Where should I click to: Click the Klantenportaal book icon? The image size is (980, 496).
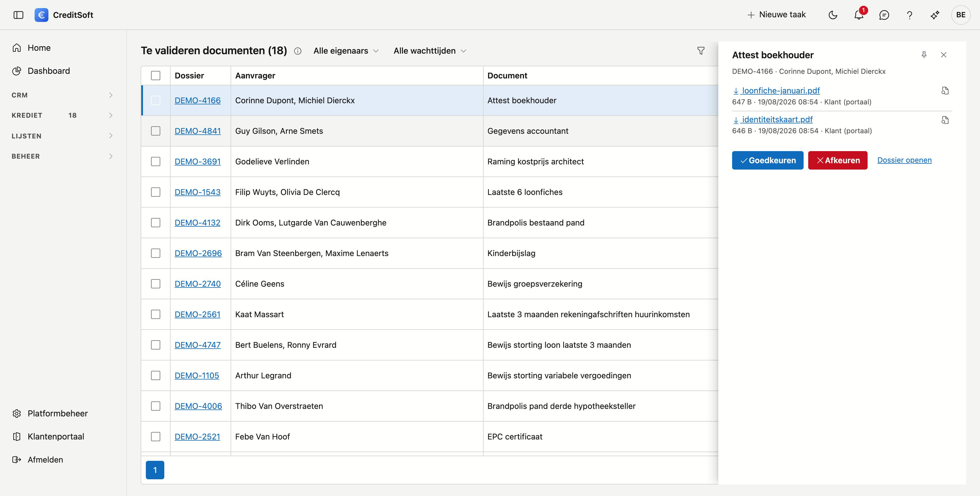coord(17,437)
